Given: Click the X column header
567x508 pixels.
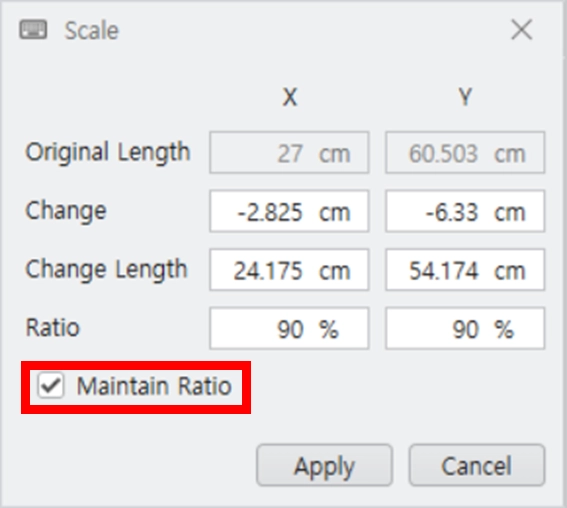Looking at the screenshot, I should tap(290, 97).
